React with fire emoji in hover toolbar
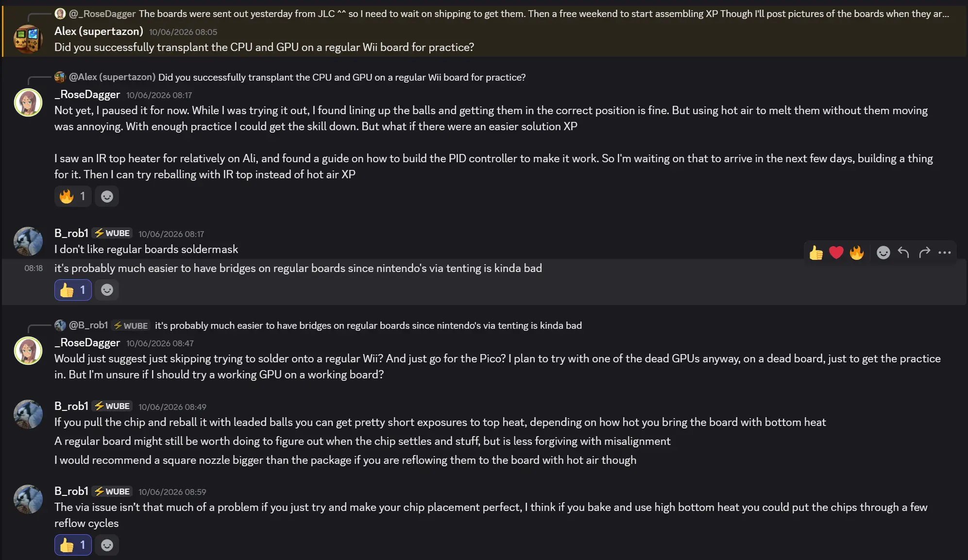968x560 pixels. click(857, 253)
